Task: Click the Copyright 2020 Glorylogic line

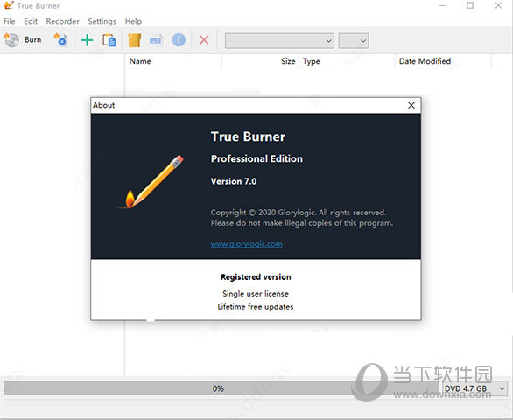Action: click(x=299, y=213)
